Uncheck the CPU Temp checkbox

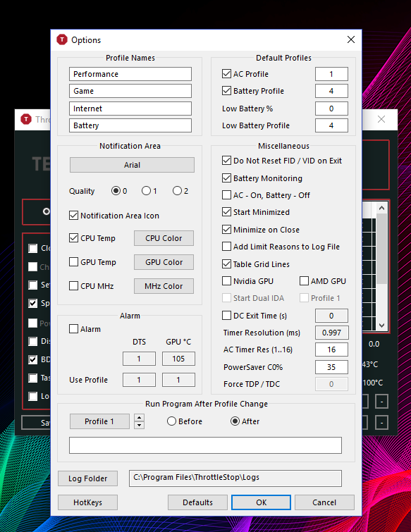[73, 238]
